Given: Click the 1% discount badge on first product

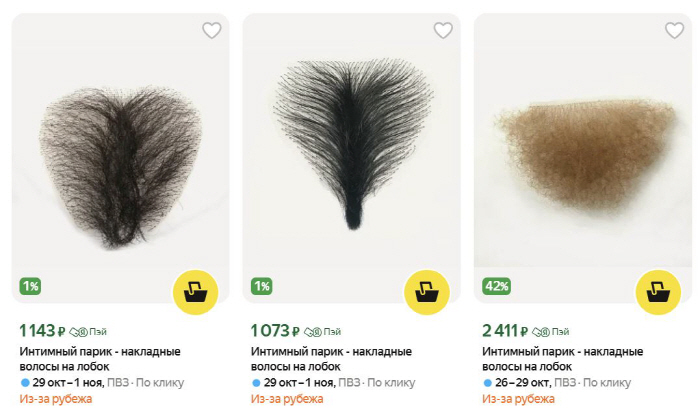Looking at the screenshot, I should (x=31, y=286).
